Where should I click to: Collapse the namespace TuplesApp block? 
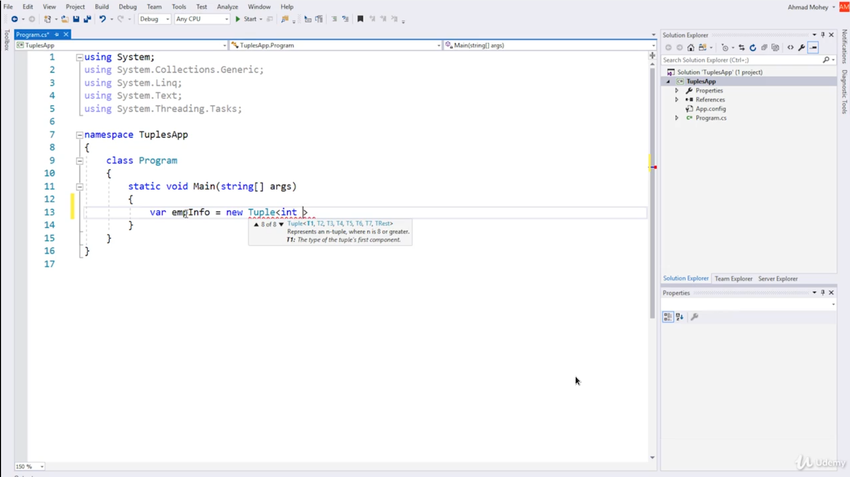point(80,135)
